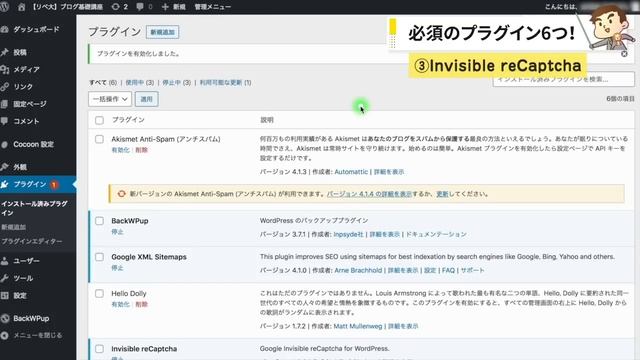The width and height of the screenshot is (640, 360).
Task: Open the 一括操作 bulk actions dropdown
Action: 110,99
